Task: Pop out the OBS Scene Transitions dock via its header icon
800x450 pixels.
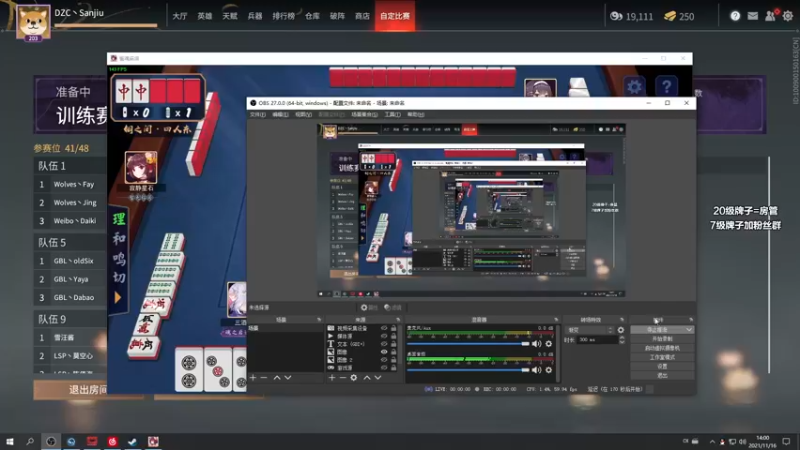Action: pos(621,320)
